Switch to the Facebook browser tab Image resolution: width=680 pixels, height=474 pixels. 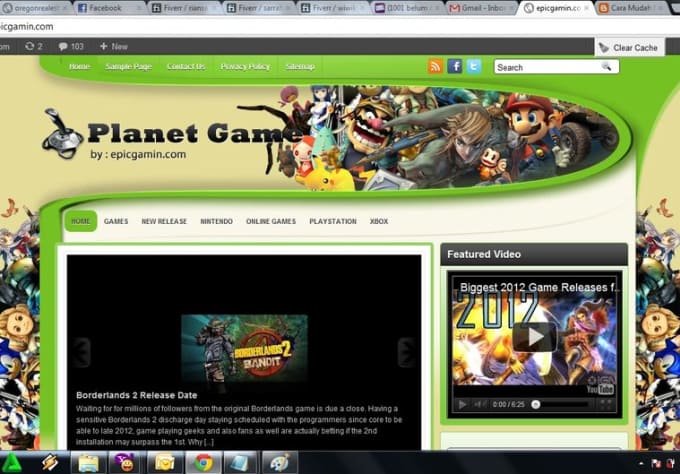click(108, 8)
